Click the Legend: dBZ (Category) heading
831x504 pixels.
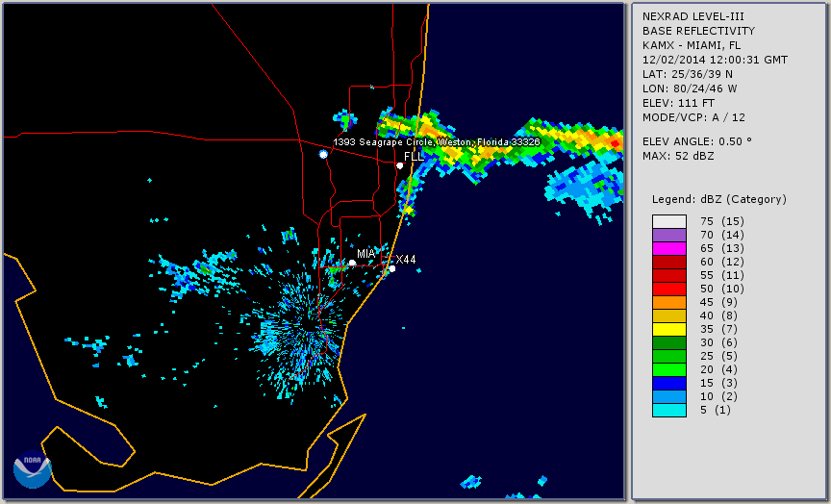719,199
